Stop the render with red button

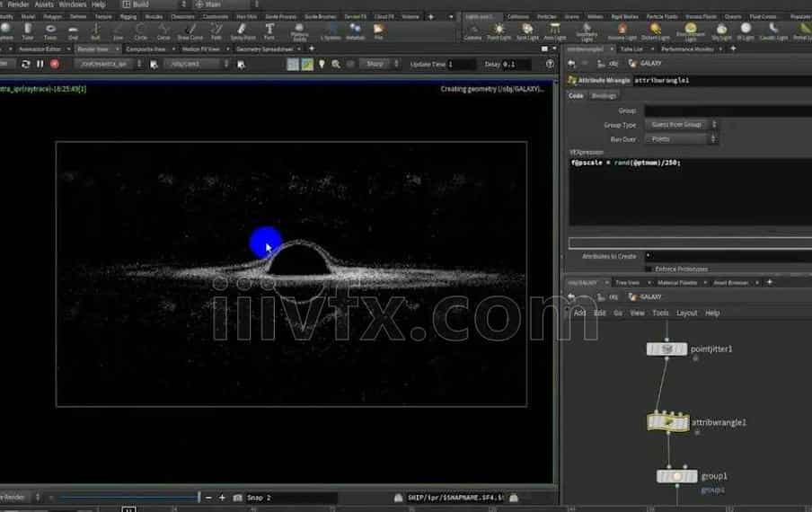tap(55, 64)
